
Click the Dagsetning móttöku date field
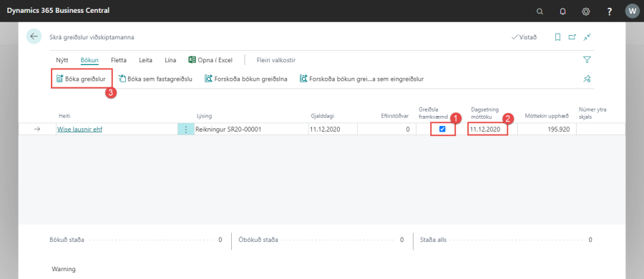[487, 129]
